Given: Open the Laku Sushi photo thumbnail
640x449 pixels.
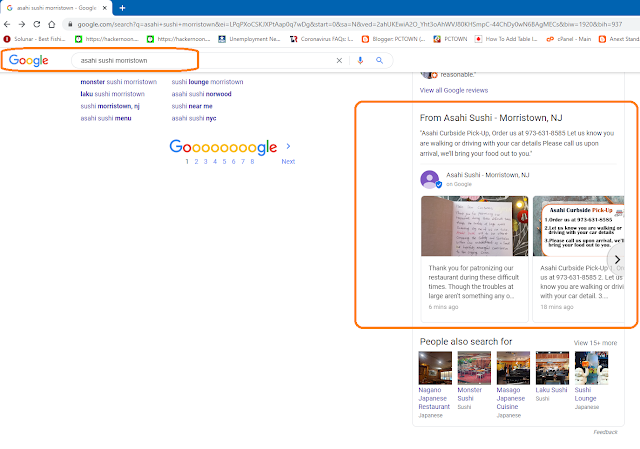Looking at the screenshot, I should [x=552, y=368].
